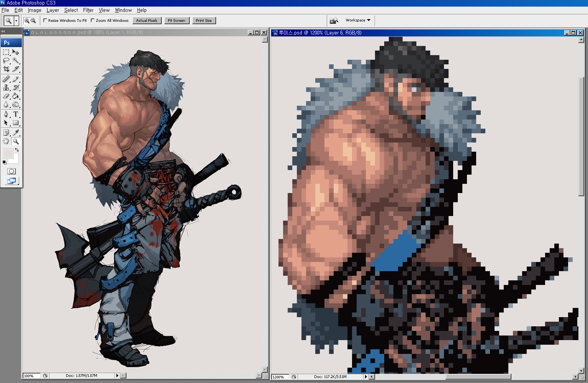588x383 pixels.
Task: Toggle Quick Mask mode
Action: coord(11,171)
